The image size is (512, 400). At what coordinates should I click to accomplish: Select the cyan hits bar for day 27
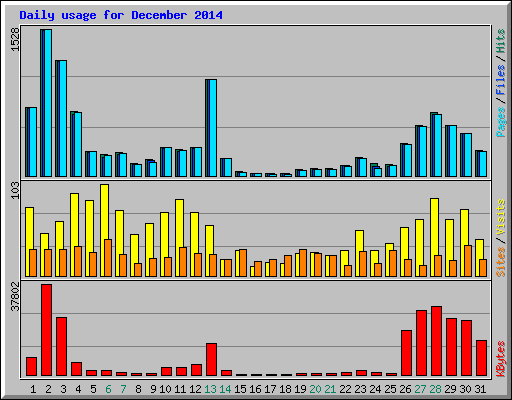[423, 152]
